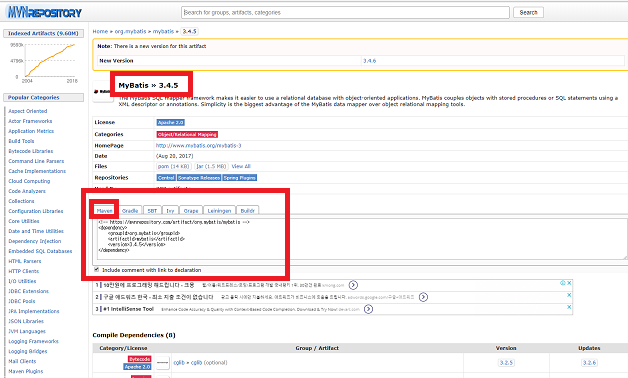Open Logging Frameworks category
Viewport: 628px width, 378px height.
point(33,341)
